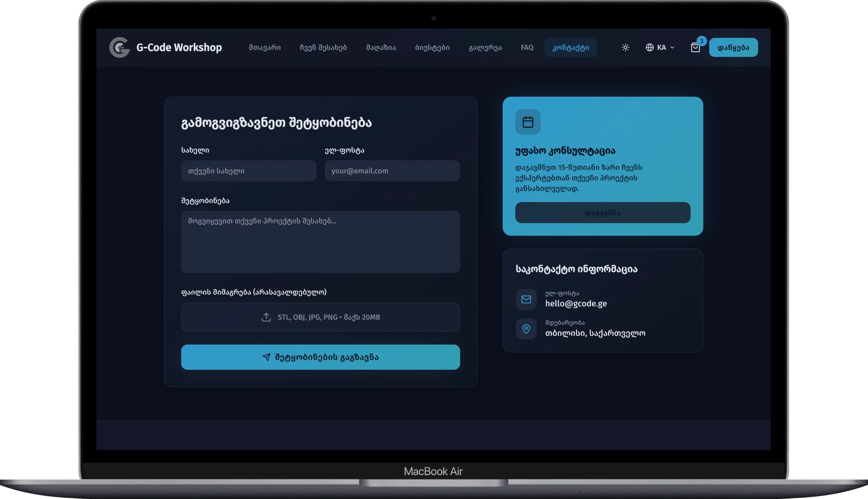Click the calendar icon in consultation card

(528, 122)
